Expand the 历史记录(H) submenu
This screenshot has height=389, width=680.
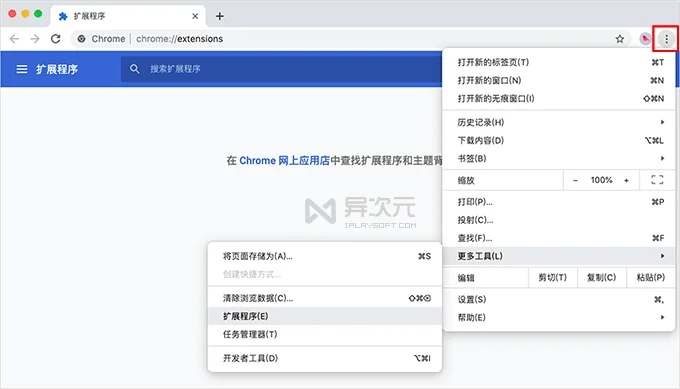559,122
